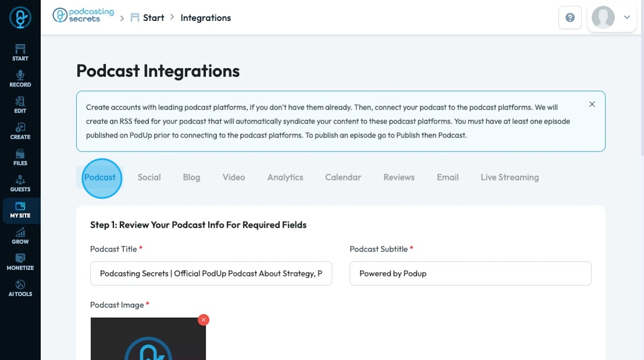This screenshot has width=644, height=360.
Task: Open the Record section in sidebar
Action: pos(20,78)
